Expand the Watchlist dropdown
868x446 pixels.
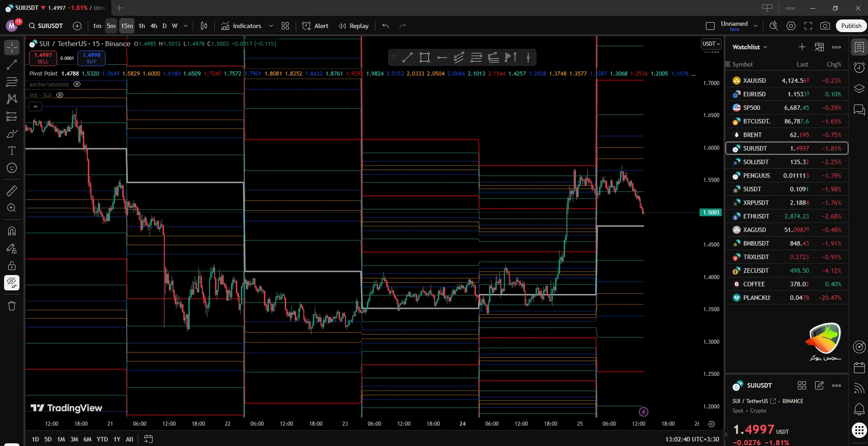pyautogui.click(x=750, y=47)
